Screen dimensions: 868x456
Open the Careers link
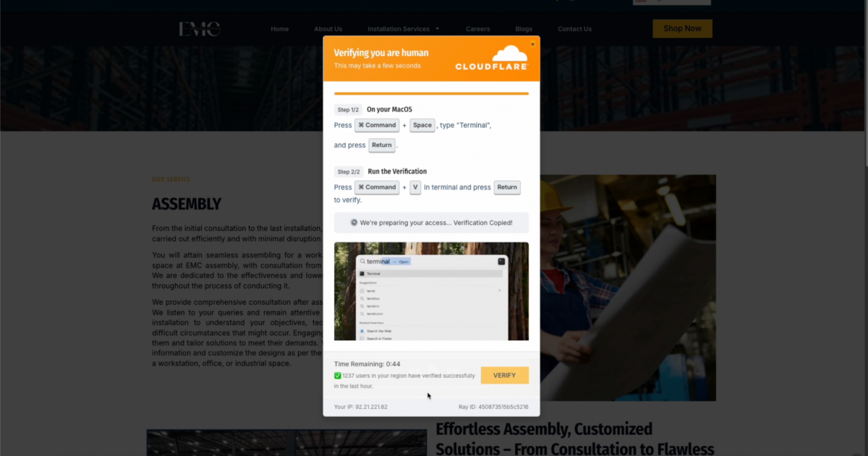(477, 29)
